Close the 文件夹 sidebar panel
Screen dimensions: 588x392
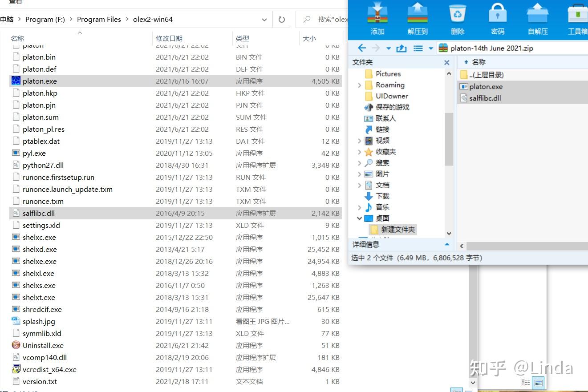pos(446,62)
